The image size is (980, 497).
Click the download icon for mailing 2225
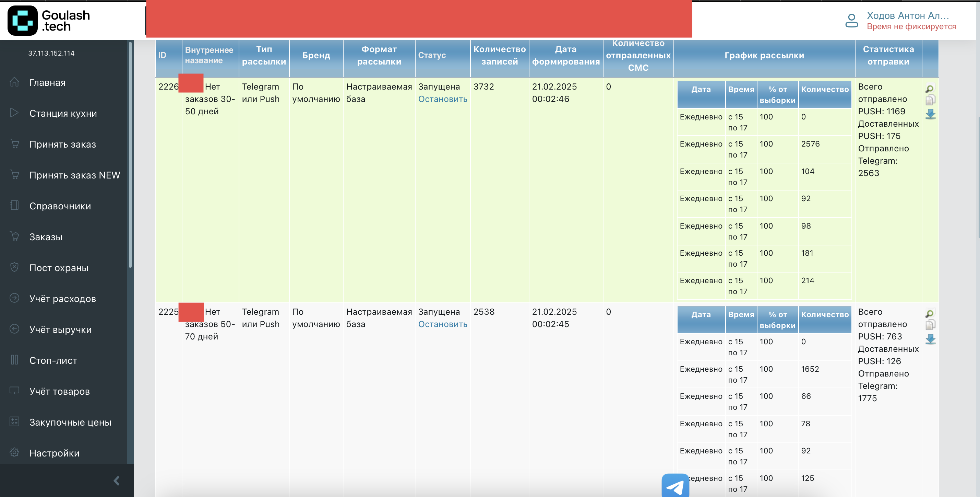click(931, 339)
